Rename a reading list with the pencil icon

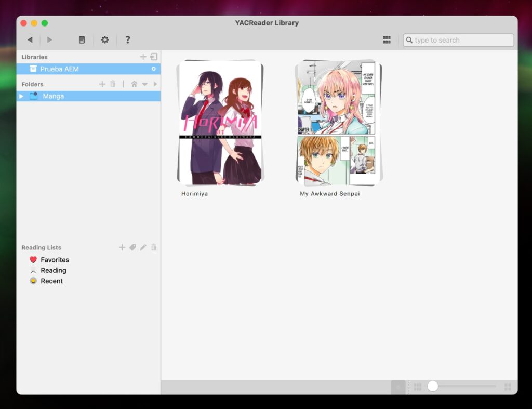pos(143,247)
